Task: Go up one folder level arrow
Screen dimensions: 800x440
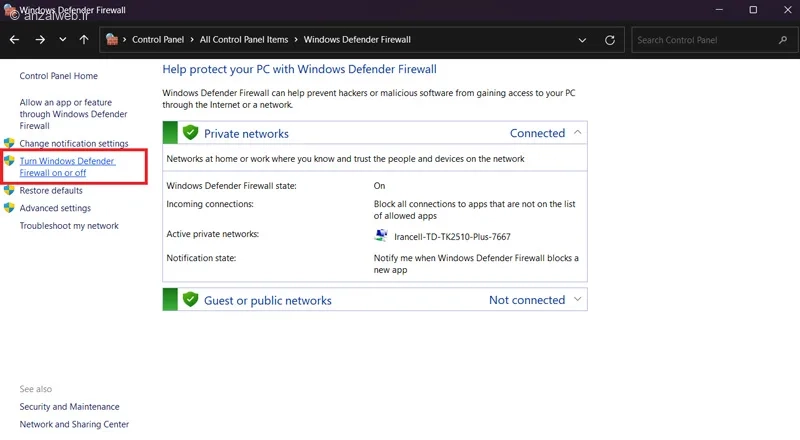Action: point(84,40)
